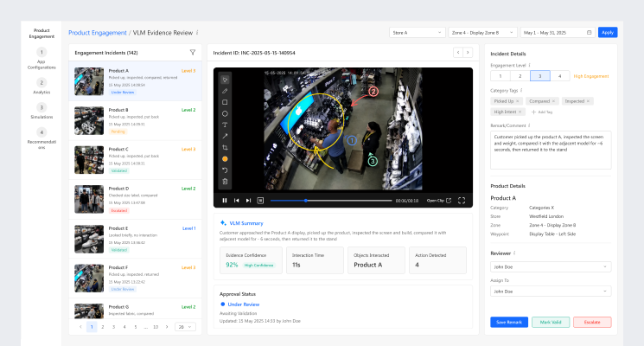Set engagement level to 1
This screenshot has width=644, height=346.
501,76
